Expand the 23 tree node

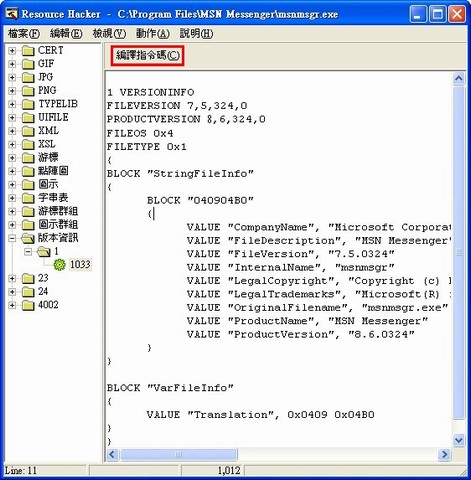(12, 278)
